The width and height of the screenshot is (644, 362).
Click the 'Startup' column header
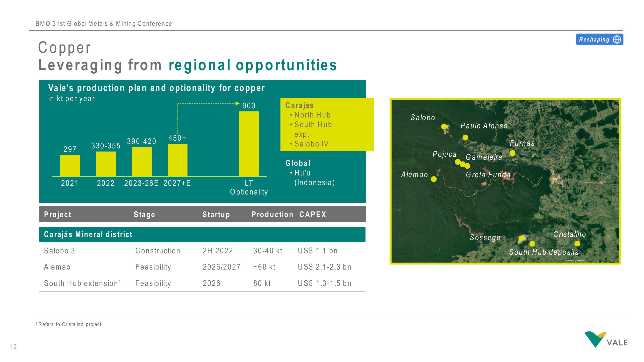click(x=216, y=215)
